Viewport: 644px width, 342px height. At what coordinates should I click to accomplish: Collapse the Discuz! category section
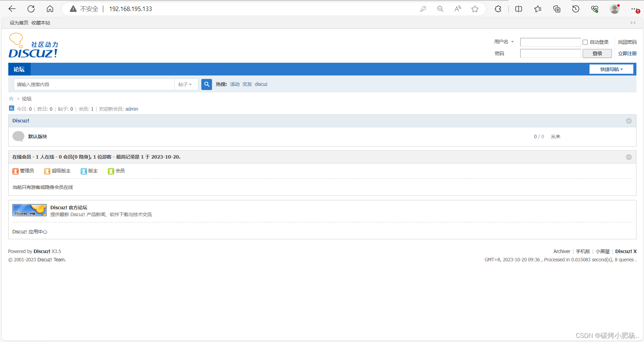[x=629, y=121]
